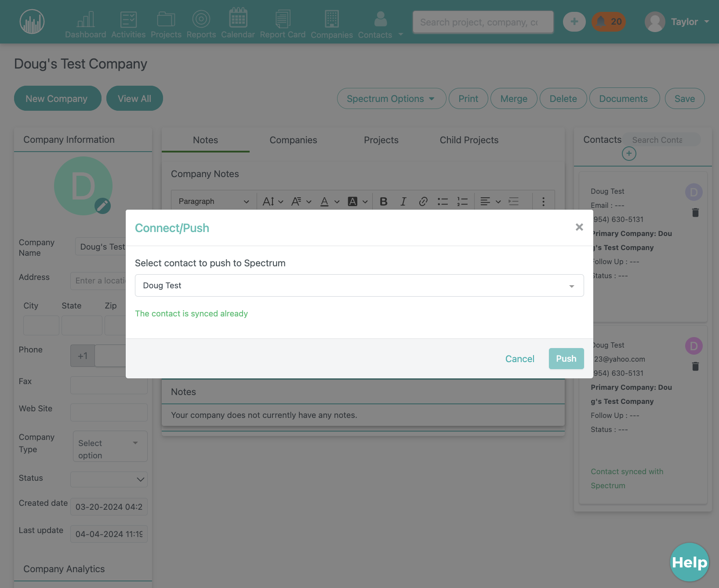Click the Merge button

[514, 98]
